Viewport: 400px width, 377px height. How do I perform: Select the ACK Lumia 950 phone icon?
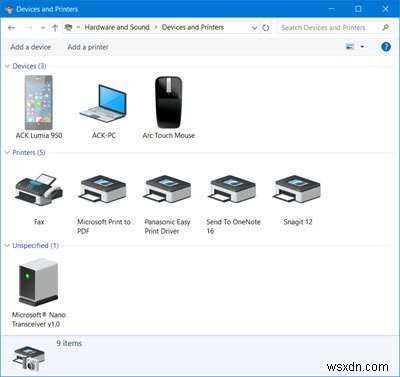(x=39, y=102)
